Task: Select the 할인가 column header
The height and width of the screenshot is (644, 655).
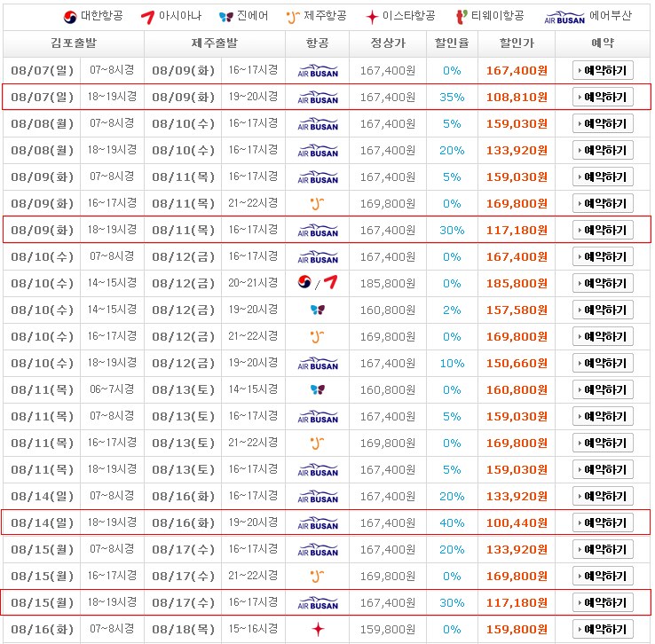Action: coord(517,43)
